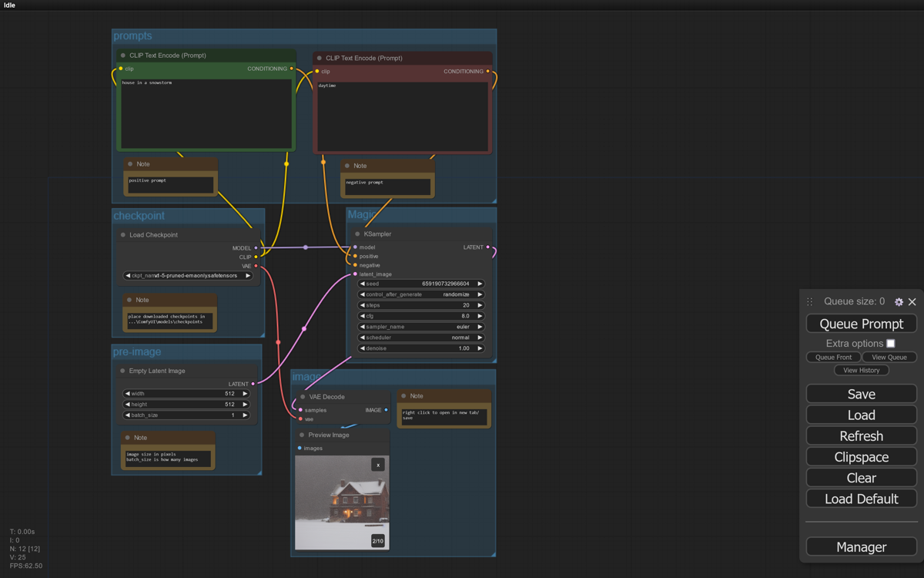Image resolution: width=924 pixels, height=578 pixels.
Task: Open the settings gear in queue panel
Action: pos(899,302)
